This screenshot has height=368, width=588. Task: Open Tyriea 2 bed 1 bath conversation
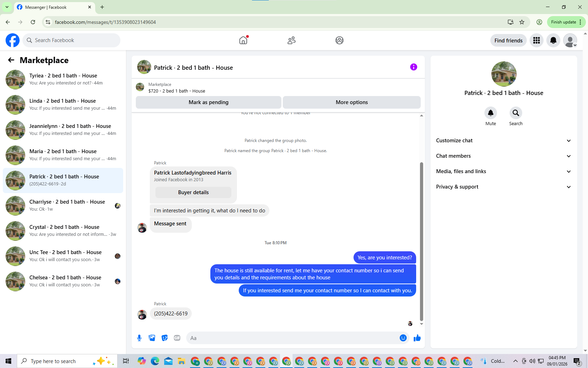coord(63,80)
